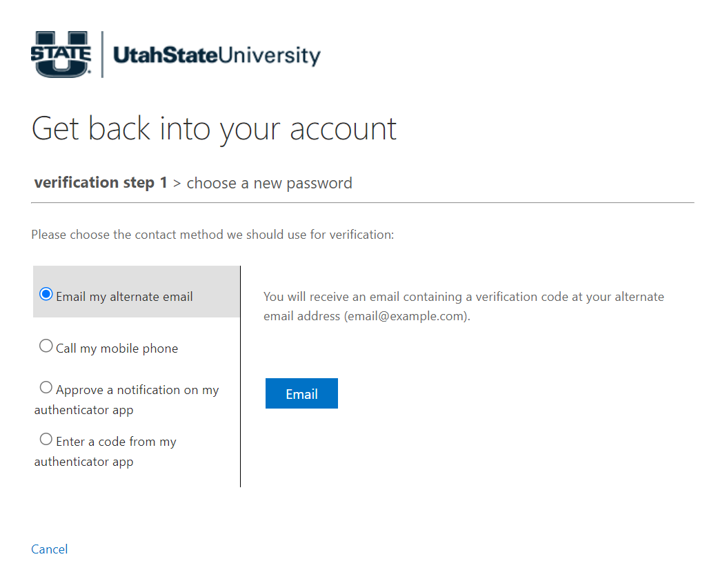
Task: Select the Approve a notification radio circle
Action: 46,388
